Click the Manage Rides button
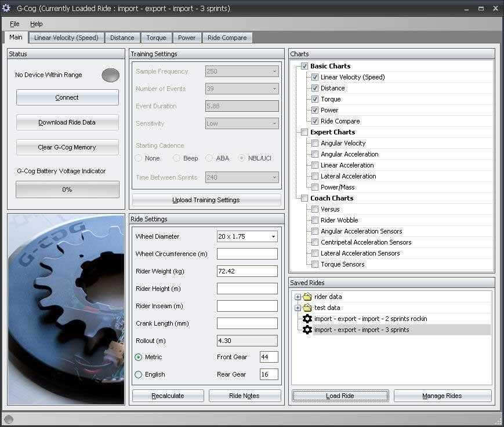 click(443, 396)
